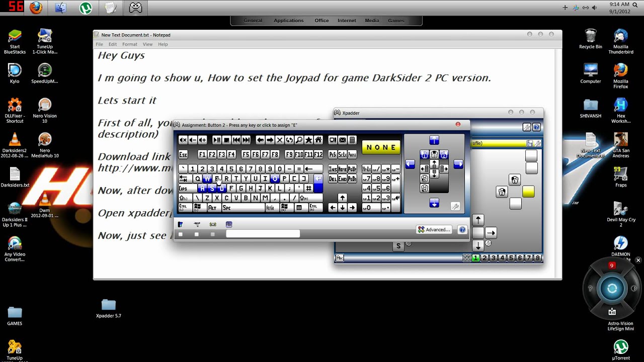Screen dimensions: 644x362
Task: Click the Xpadder main window help icon
Action: (536, 127)
